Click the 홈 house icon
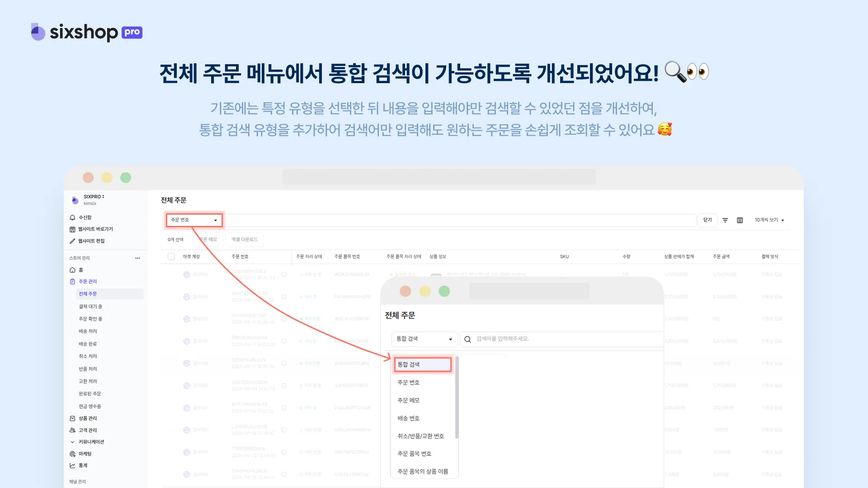Image resolution: width=868 pixels, height=488 pixels. tap(72, 270)
